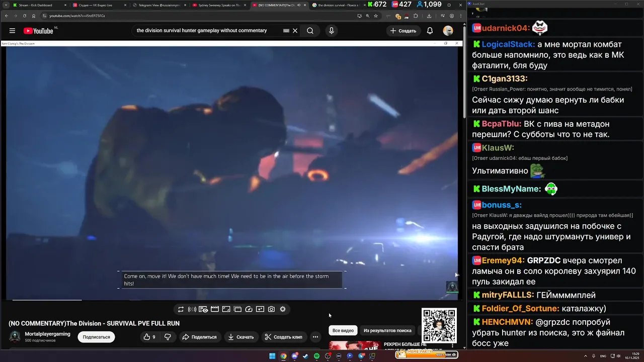Switch to Stream - Kick Dashboard tab
This screenshot has height=362, width=644.
(39, 5)
